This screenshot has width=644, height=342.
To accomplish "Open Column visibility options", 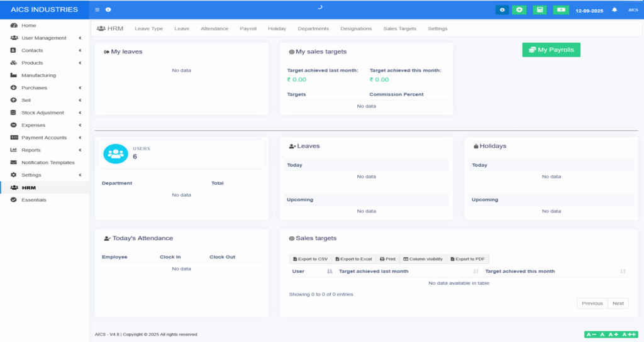I will tap(423, 259).
